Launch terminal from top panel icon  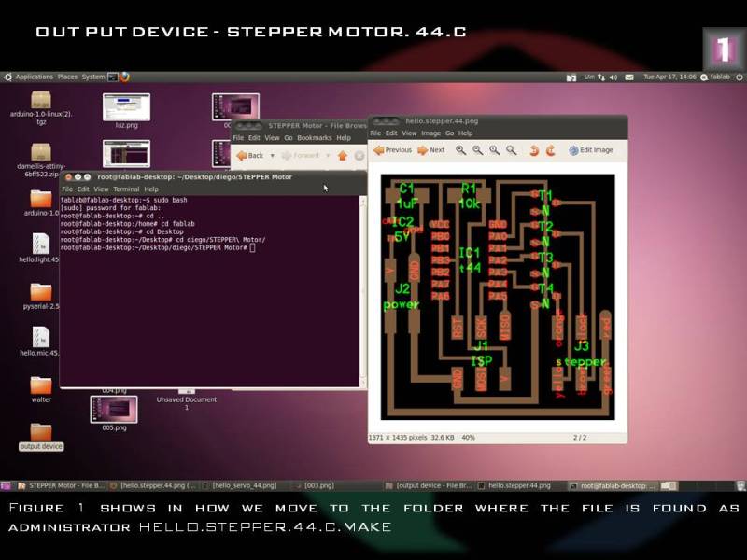click(113, 77)
